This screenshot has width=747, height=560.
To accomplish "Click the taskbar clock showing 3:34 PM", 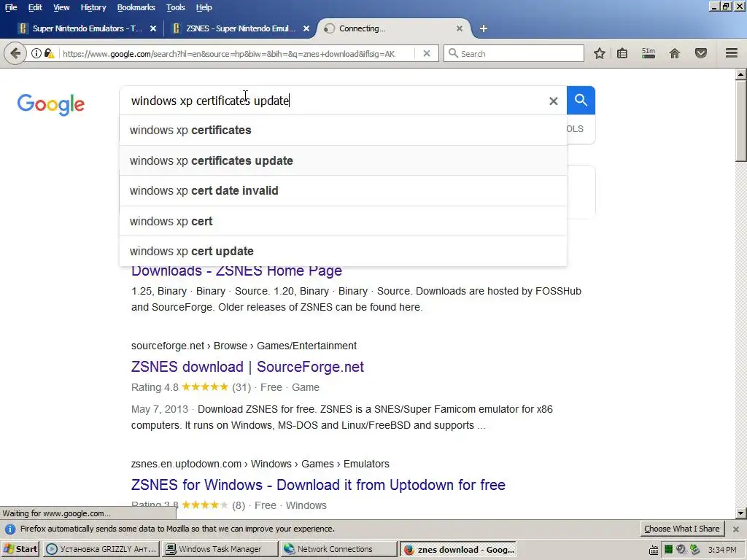I will 722,550.
